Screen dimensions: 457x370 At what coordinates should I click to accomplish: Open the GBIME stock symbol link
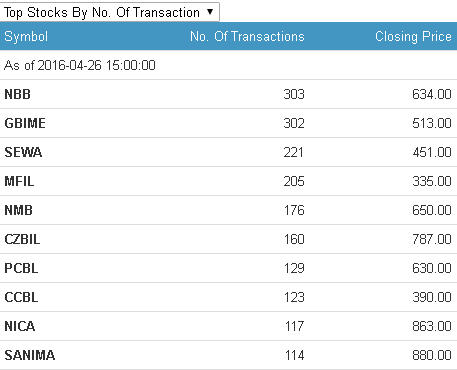[25, 123]
